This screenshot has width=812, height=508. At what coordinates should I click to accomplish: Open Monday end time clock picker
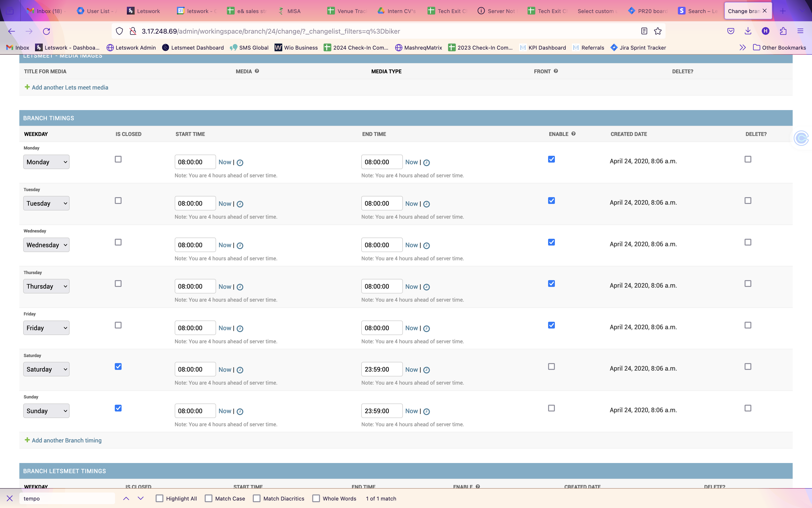427,163
